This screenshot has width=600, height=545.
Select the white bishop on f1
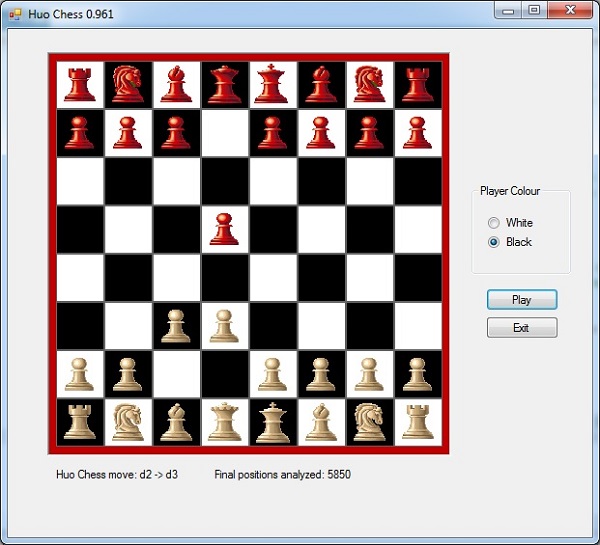pos(321,422)
